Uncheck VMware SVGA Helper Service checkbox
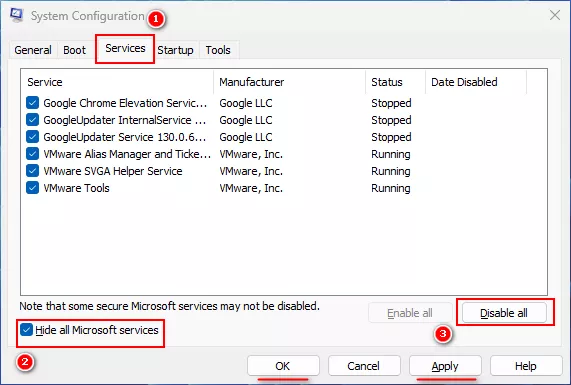 pos(32,171)
